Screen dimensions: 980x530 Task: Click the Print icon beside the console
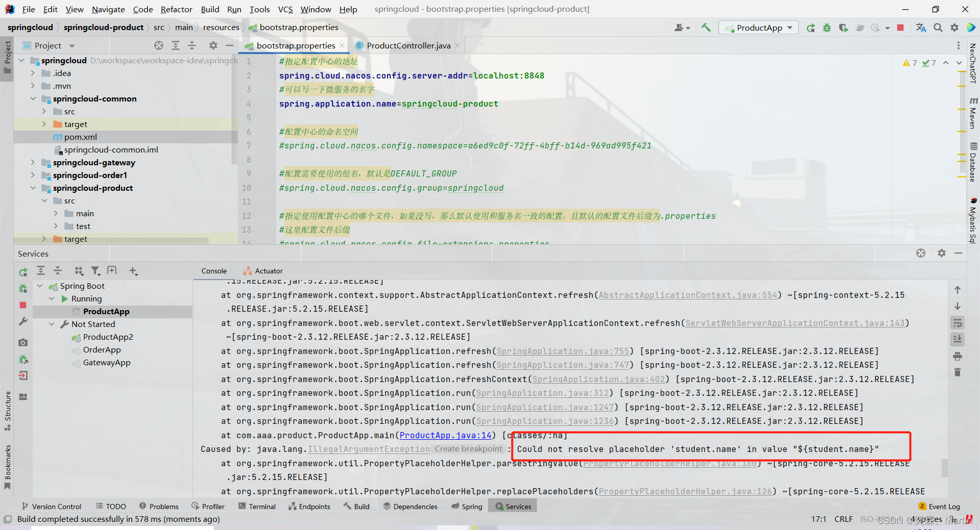pos(958,356)
